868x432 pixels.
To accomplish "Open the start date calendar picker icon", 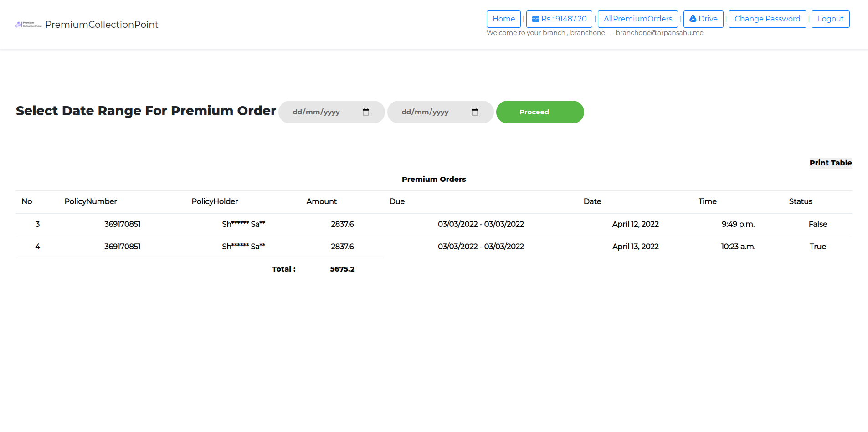I will 365,112.
